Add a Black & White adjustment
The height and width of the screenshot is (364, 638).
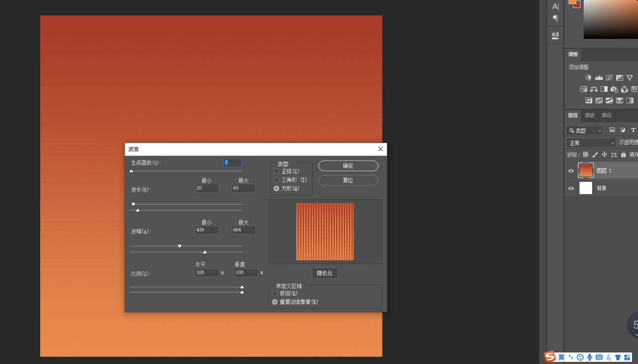coord(604,89)
